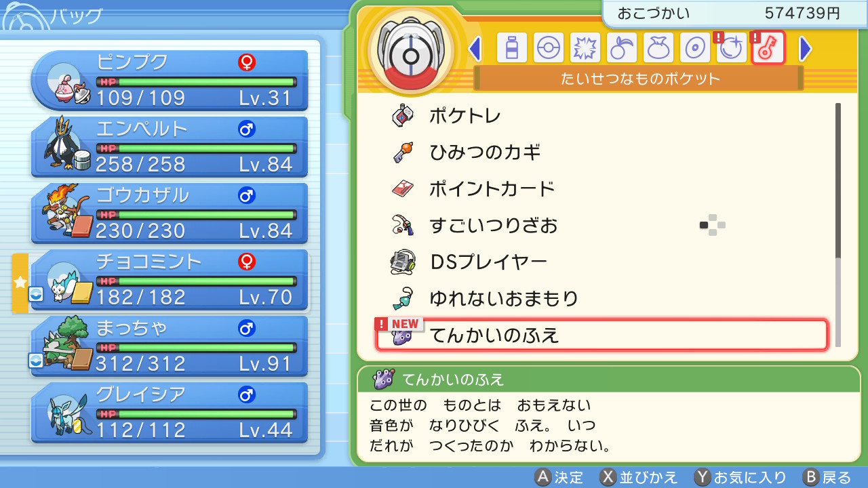Select the key items pocket icon

[768, 48]
